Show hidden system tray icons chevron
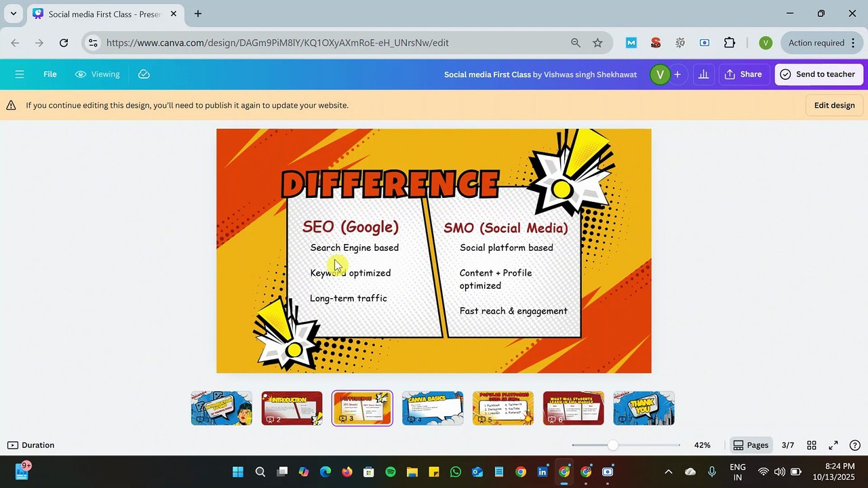 (x=668, y=472)
